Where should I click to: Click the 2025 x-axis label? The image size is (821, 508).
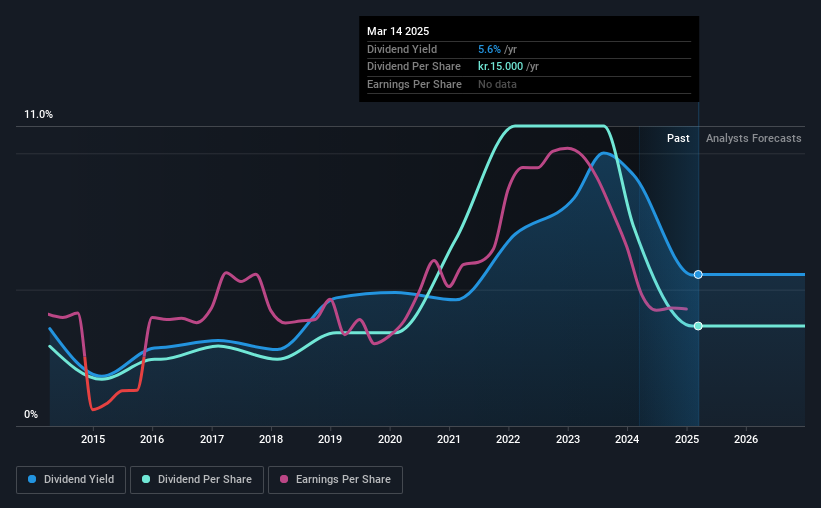(x=687, y=439)
